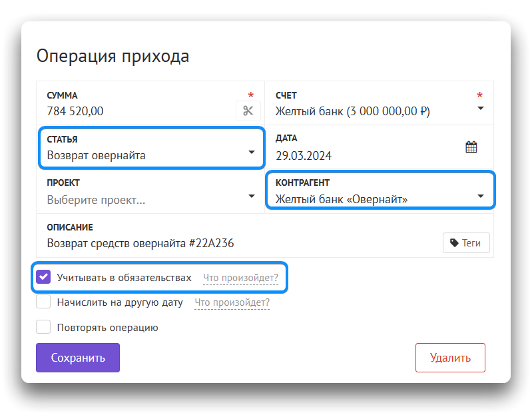Expand the Счет account dropdown arrow
Screen dimensions: 532x415
pyautogui.click(x=481, y=109)
